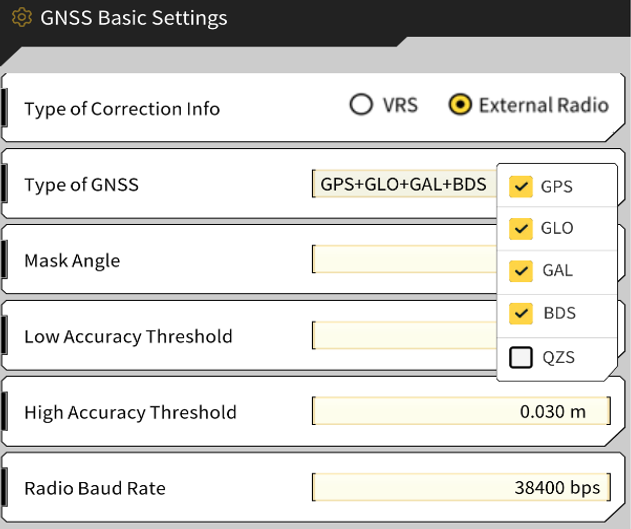The height and width of the screenshot is (529, 631).
Task: Edit the High Accuracy Threshold 0.030 m field
Action: 461,411
